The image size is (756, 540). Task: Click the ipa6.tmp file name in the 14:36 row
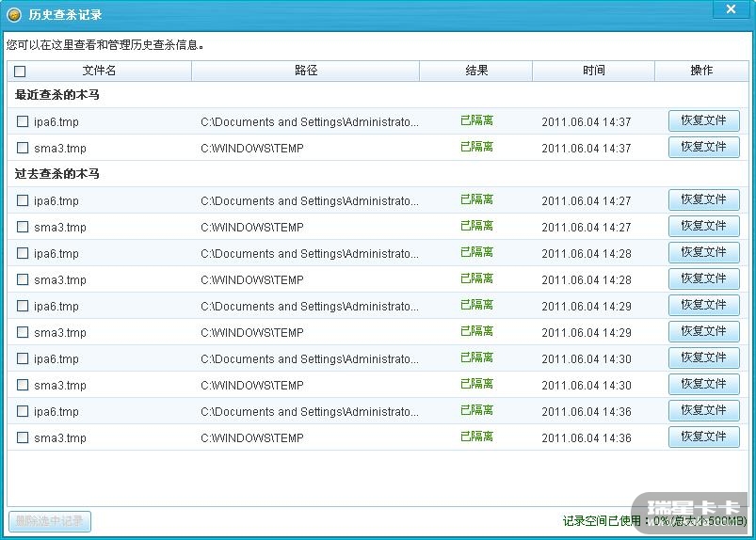click(x=56, y=412)
